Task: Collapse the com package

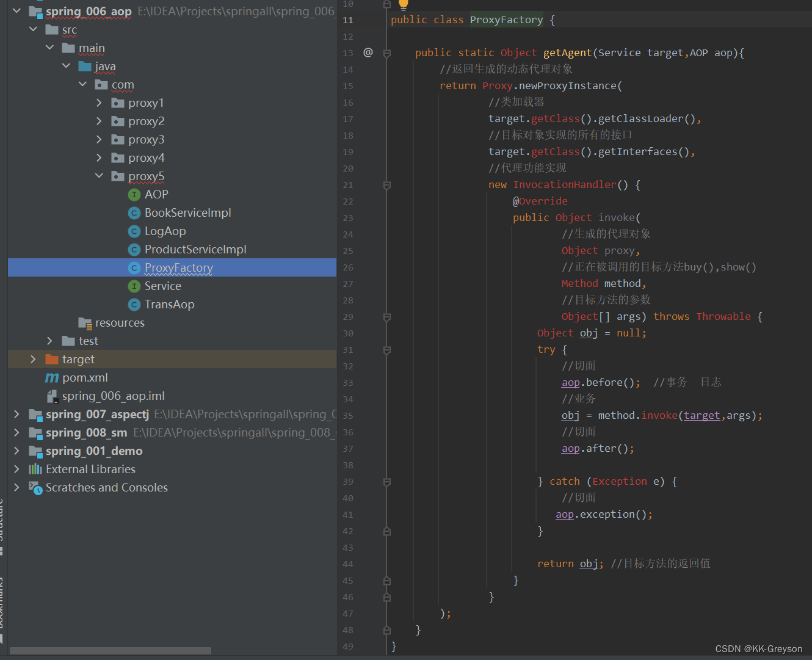Action: click(x=82, y=84)
